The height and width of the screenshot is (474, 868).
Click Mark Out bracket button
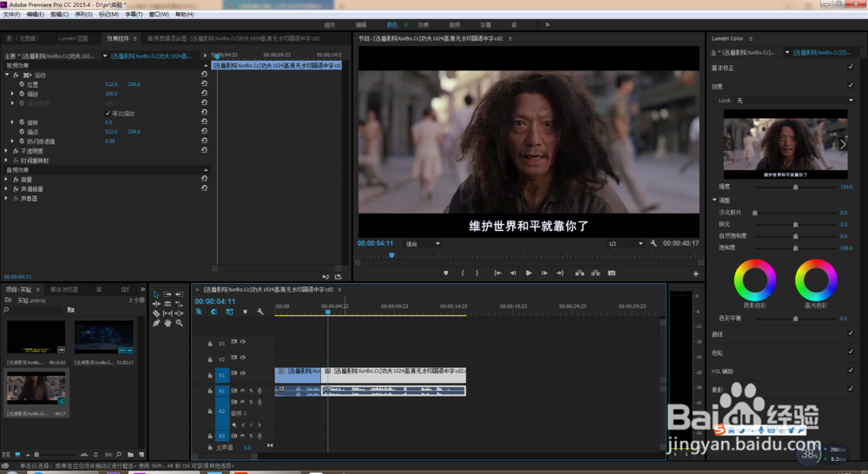(x=477, y=273)
